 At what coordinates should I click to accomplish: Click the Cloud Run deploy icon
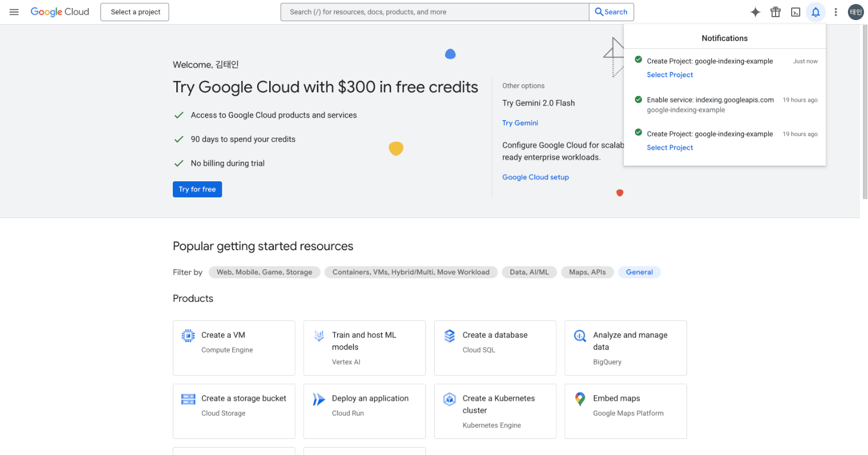tap(319, 399)
